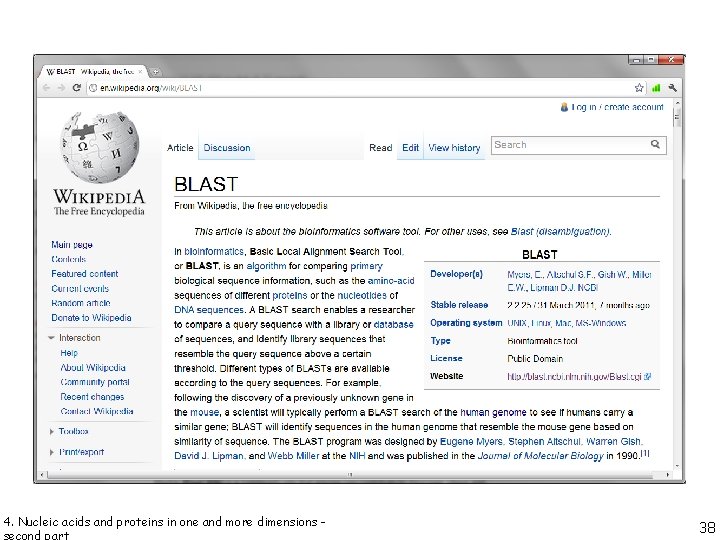This screenshot has width=720, height=540.
Task: Reload the page with refresh icon
Action: pos(76,88)
